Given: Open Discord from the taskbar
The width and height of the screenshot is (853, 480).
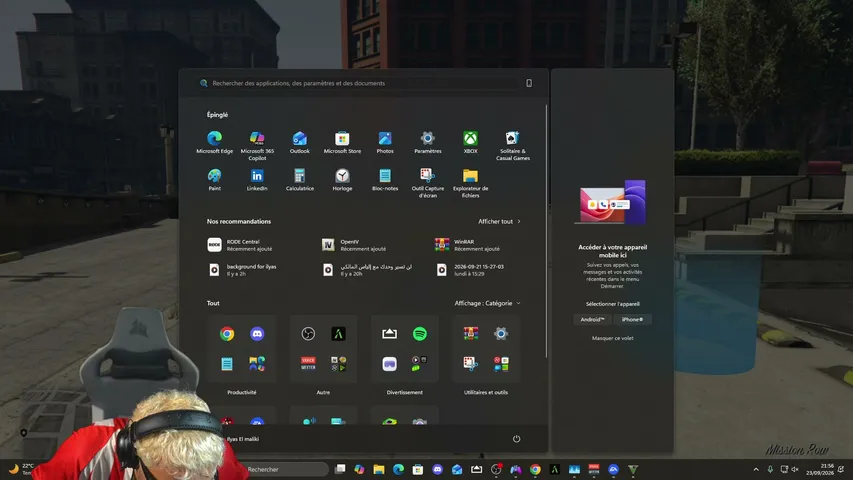Looking at the screenshot, I should [437, 469].
